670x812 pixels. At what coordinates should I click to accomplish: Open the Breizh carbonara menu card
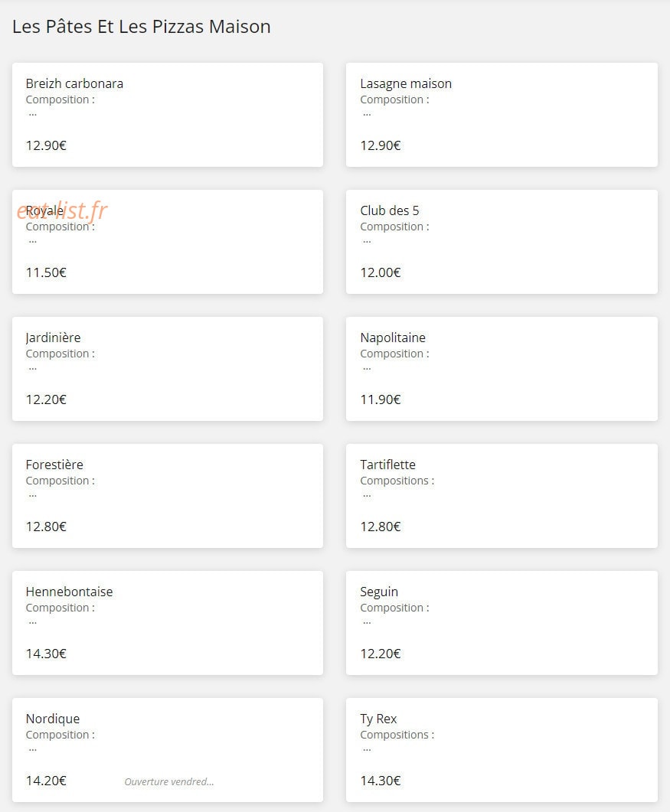coord(168,115)
